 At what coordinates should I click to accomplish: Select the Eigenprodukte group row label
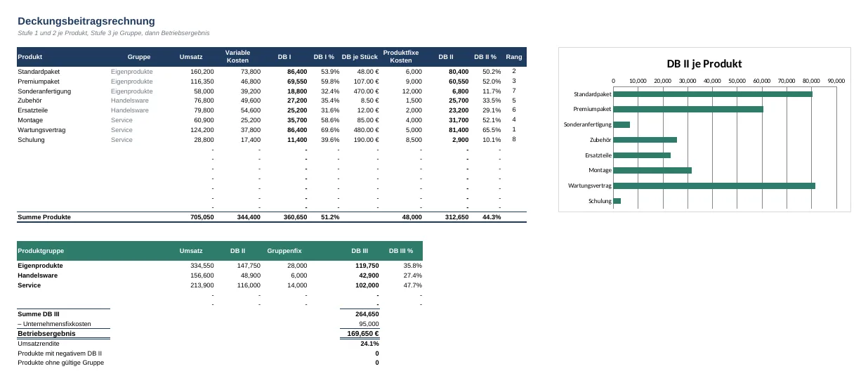[40, 266]
